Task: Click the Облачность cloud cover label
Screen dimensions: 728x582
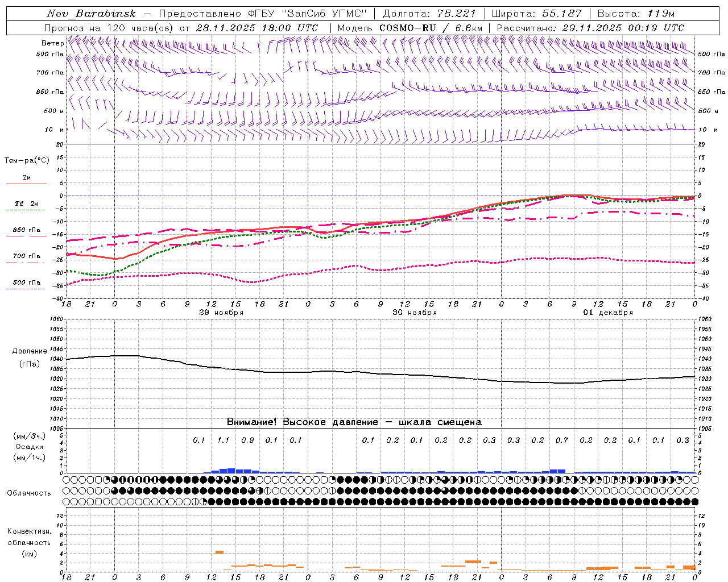Action: pos(29,493)
